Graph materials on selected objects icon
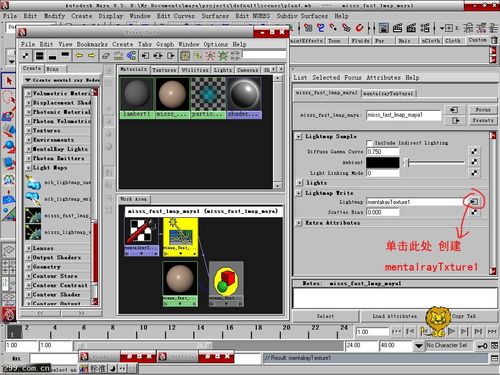Screen dimensions: 500x375 [x=131, y=55]
